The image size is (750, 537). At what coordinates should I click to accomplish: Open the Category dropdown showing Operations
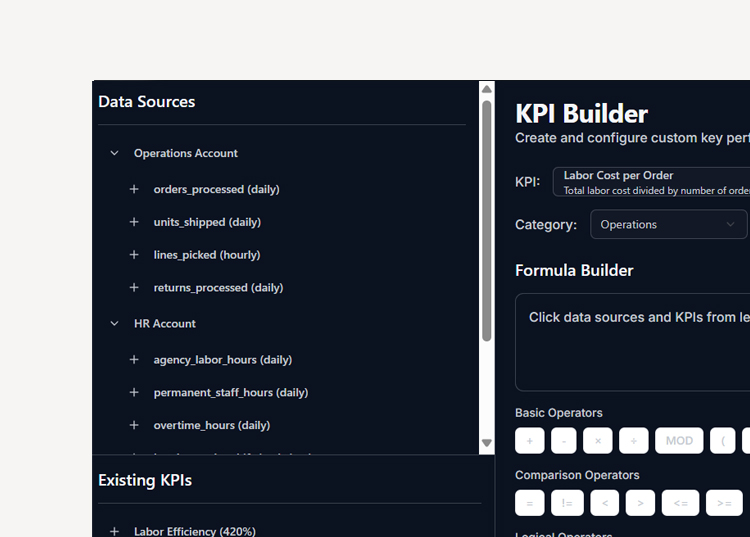pos(668,225)
